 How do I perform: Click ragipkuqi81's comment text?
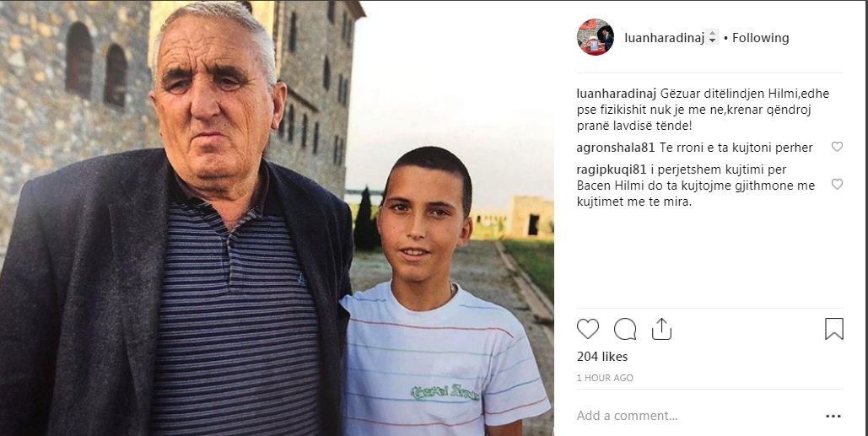pyautogui.click(x=696, y=186)
